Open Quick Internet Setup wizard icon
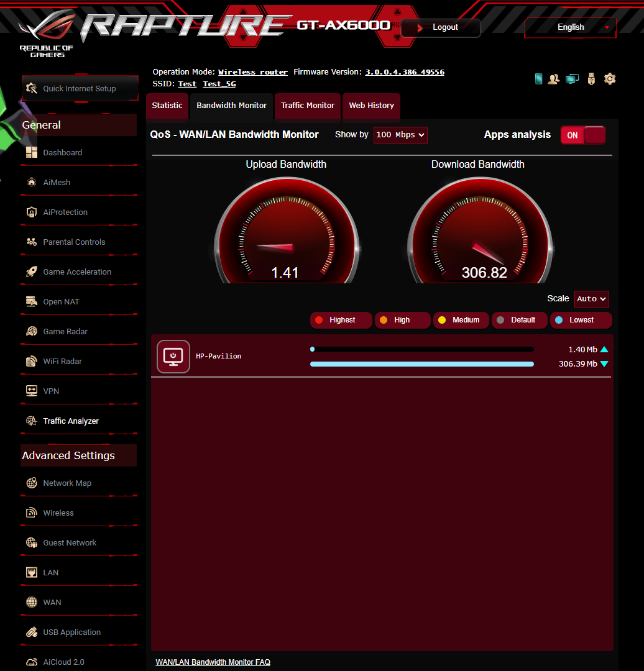644x671 pixels. 31,89
